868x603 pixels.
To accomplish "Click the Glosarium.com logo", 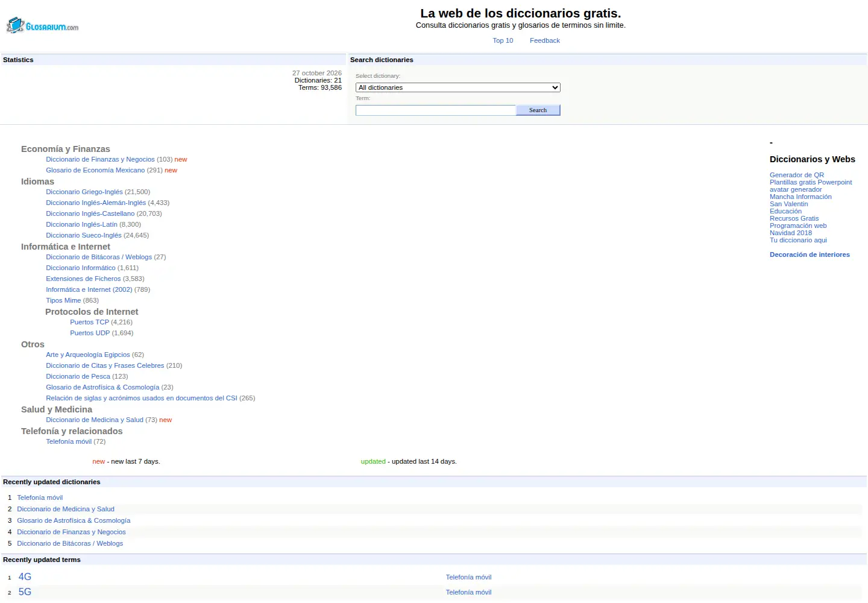I will coord(42,25).
